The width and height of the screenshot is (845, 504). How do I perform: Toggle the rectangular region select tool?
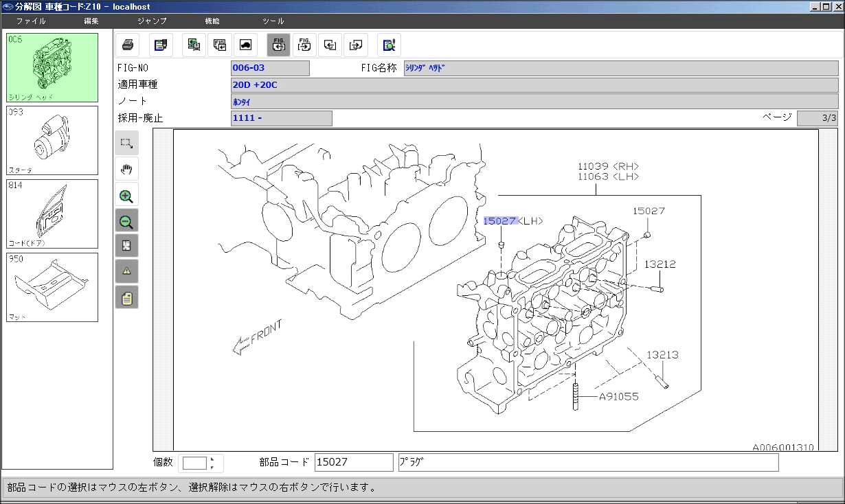coord(126,143)
